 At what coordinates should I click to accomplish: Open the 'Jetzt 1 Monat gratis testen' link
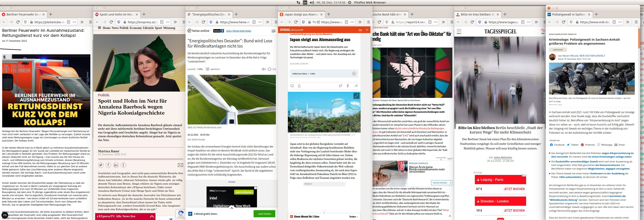238,31
